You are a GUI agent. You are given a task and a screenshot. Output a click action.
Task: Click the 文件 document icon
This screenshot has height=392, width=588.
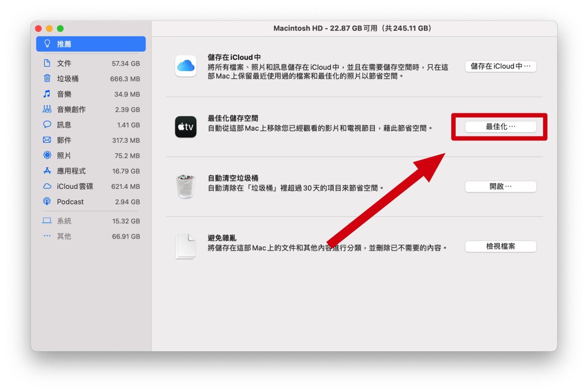47,63
